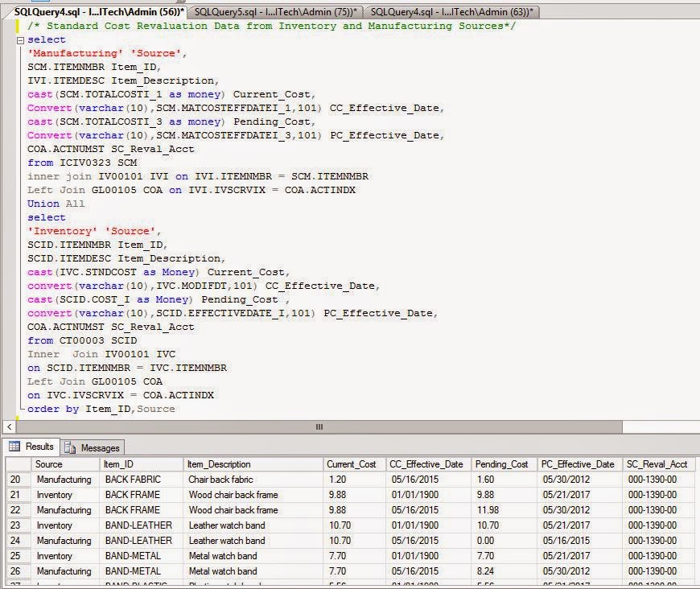The height and width of the screenshot is (589, 700).
Task: Click the 'order by Item_ID,Source' line
Action: click(x=101, y=409)
